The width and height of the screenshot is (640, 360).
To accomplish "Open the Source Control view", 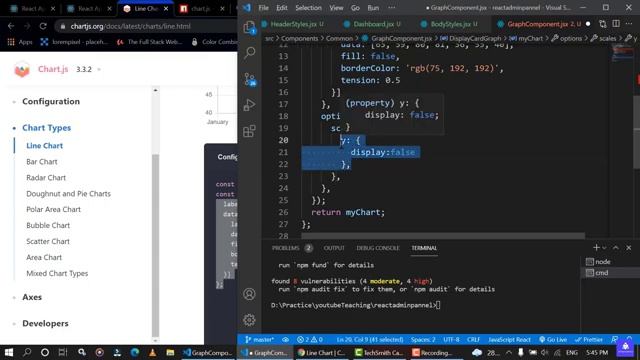I will [250, 79].
